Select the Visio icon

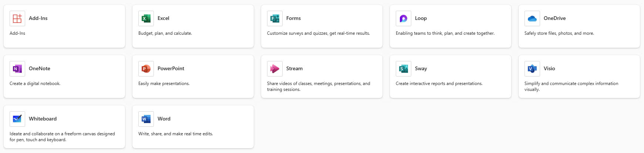pos(532,69)
